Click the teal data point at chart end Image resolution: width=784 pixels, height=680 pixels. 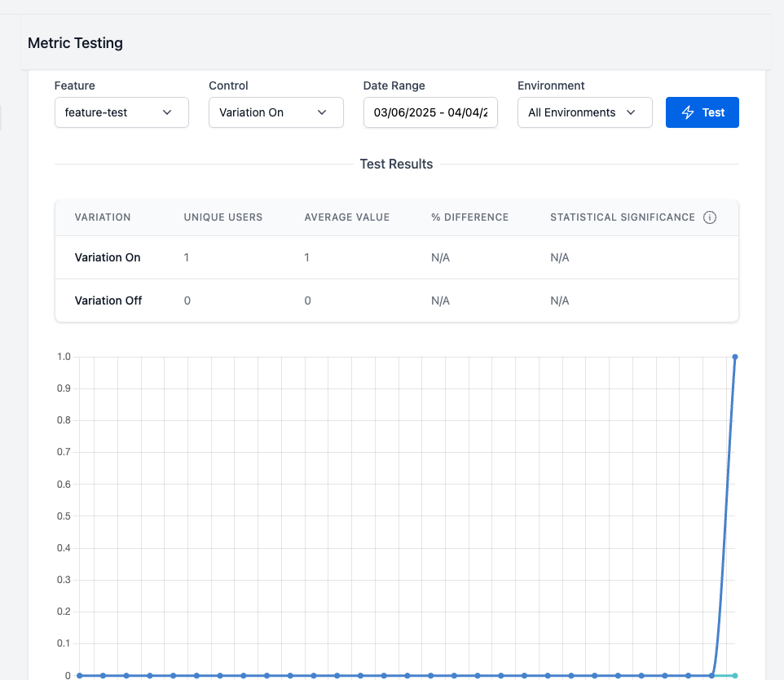coord(735,675)
